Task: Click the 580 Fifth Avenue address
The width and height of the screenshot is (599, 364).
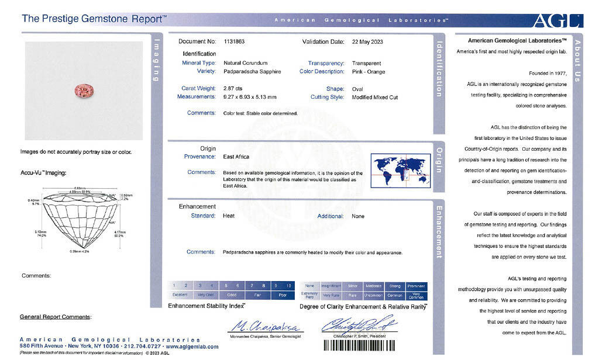Action: [x=42, y=346]
